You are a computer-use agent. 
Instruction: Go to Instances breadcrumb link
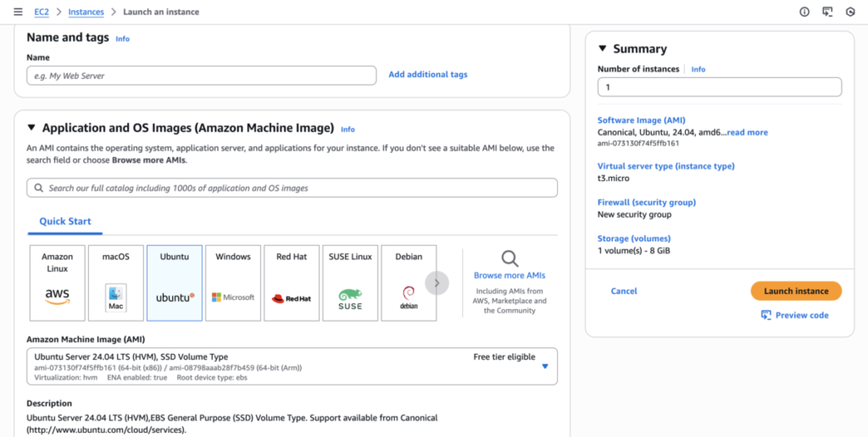coord(86,12)
